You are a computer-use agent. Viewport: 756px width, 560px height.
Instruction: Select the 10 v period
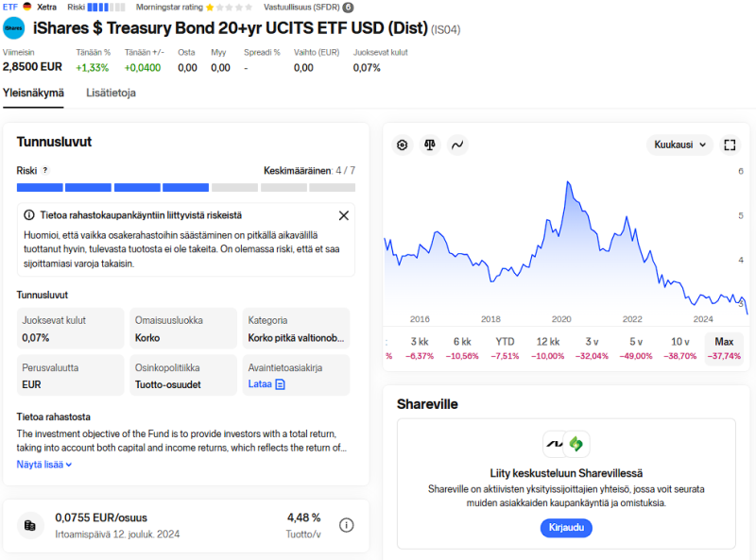[679, 348]
